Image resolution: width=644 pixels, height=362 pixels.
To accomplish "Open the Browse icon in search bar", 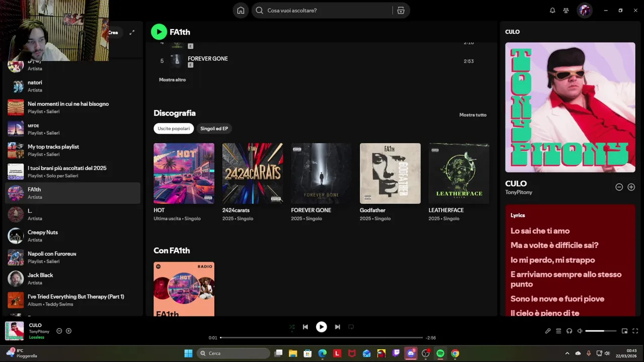I will 400,11.
